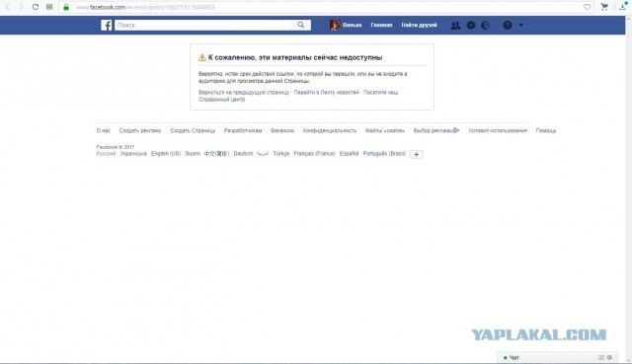This screenshot has width=632, height=364.
Task: Reload the page with the refresh icon
Action: coord(36,7)
